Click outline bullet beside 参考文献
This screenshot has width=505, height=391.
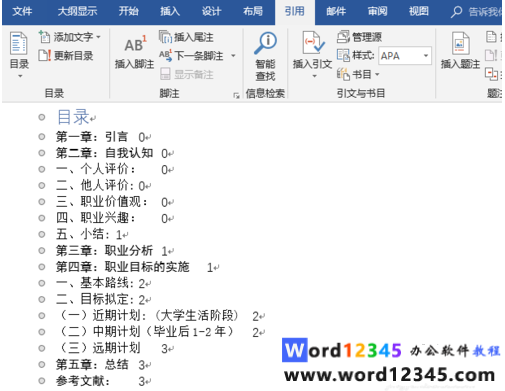(42, 381)
